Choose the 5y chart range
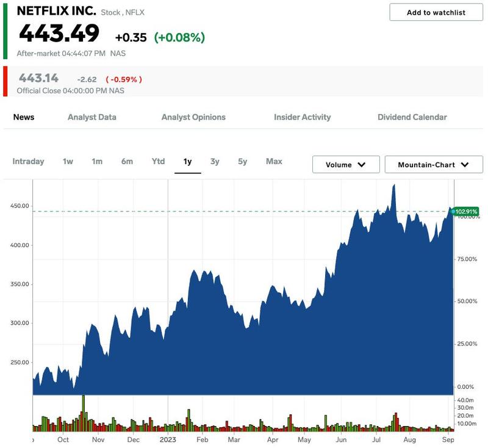Viewport: 488px width, 448px height. (x=242, y=161)
